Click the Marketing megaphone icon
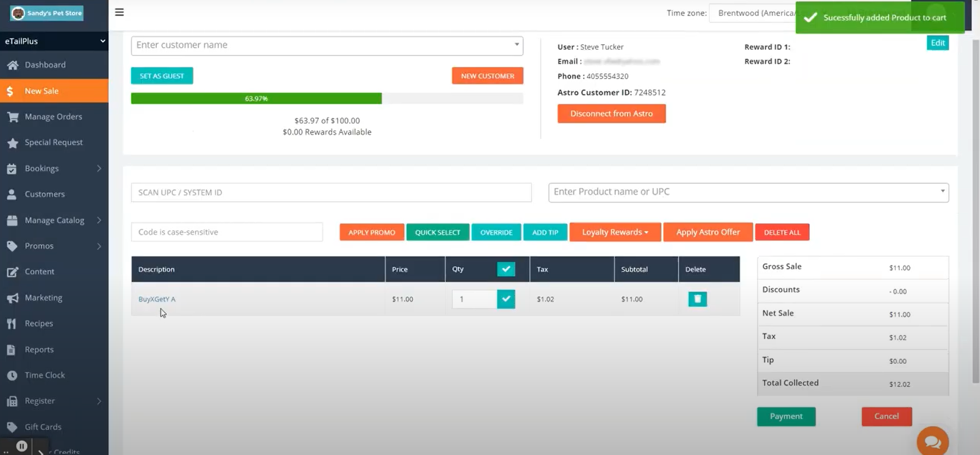This screenshot has height=455, width=980. [13, 298]
